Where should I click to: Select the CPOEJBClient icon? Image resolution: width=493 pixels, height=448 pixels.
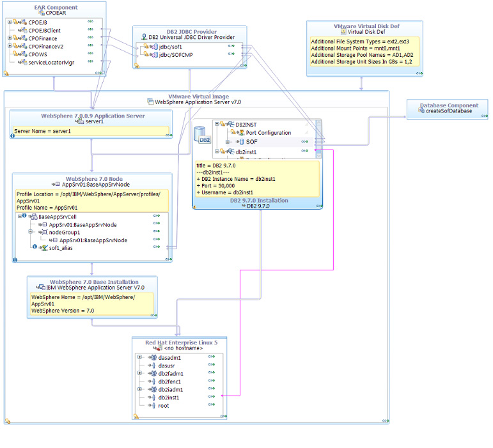(x=24, y=31)
